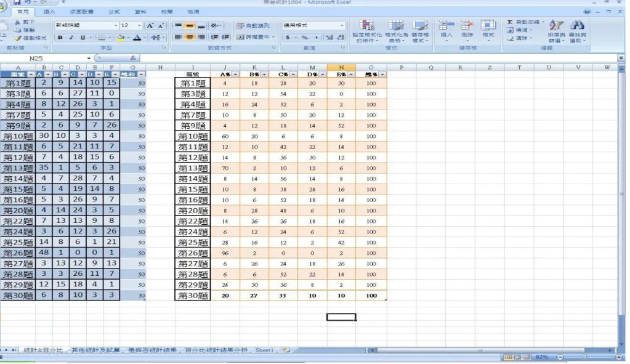Viewport: 630px width, 364px height.
Task: Click the decrease indent icon
Action: pos(214,37)
